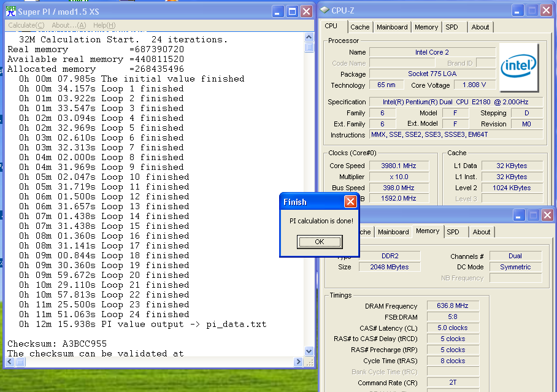Click the 1024 KBytes Level 2 cache value

point(512,188)
